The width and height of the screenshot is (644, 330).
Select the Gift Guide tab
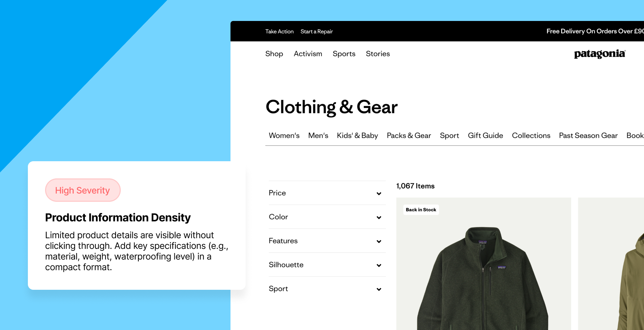point(485,135)
